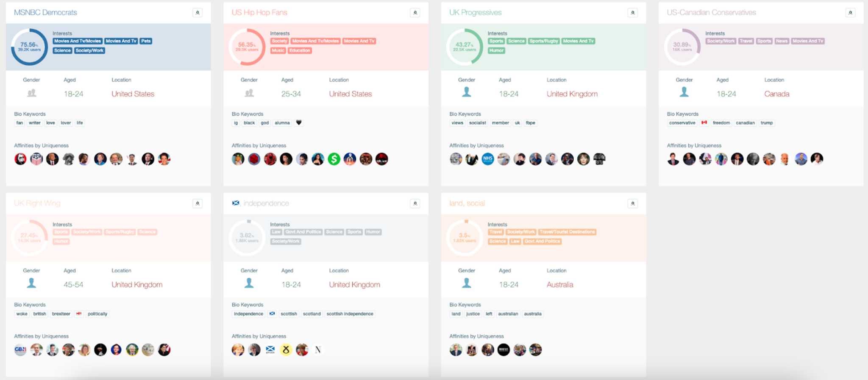This screenshot has width=868, height=380.
Task: Click corner icon button on the 'land, social' card
Action: pyautogui.click(x=632, y=203)
